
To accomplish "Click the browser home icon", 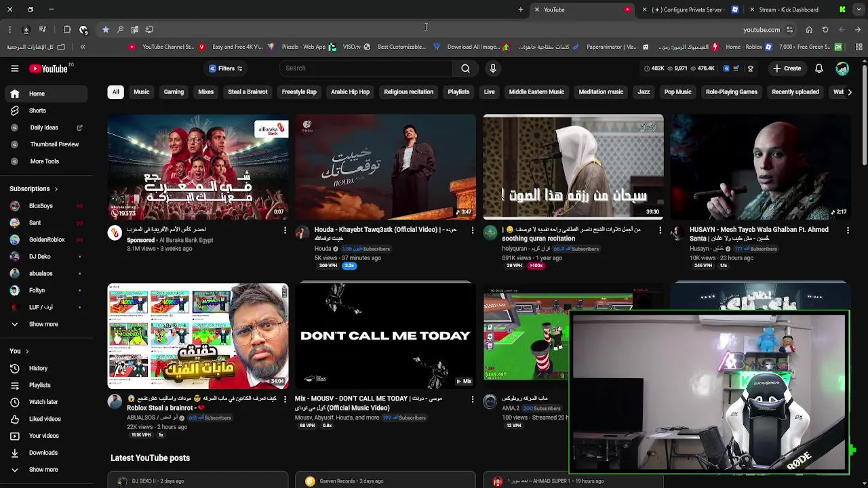I will click(x=809, y=30).
